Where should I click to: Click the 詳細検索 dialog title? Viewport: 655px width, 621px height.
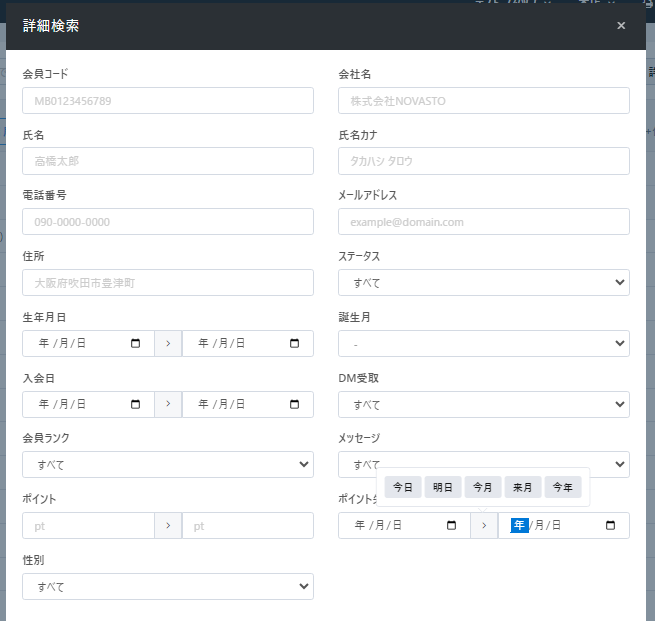click(x=51, y=26)
